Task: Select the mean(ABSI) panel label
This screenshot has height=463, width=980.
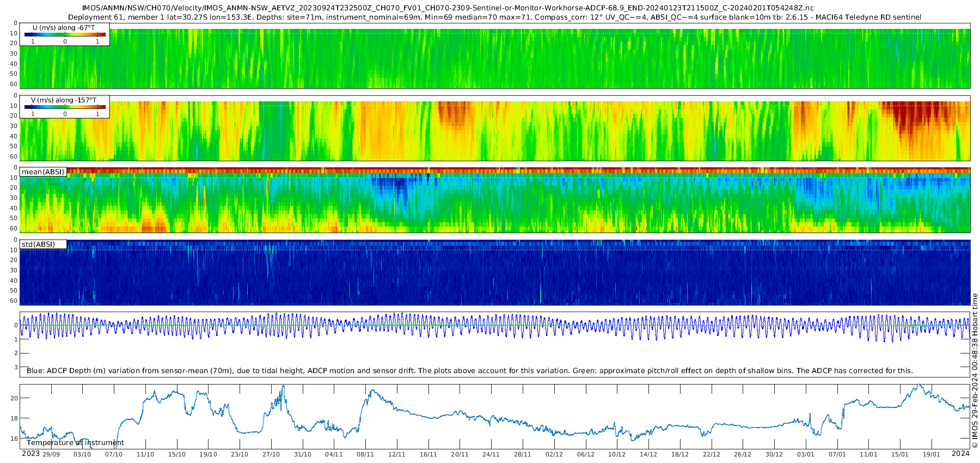Action: coord(43,172)
